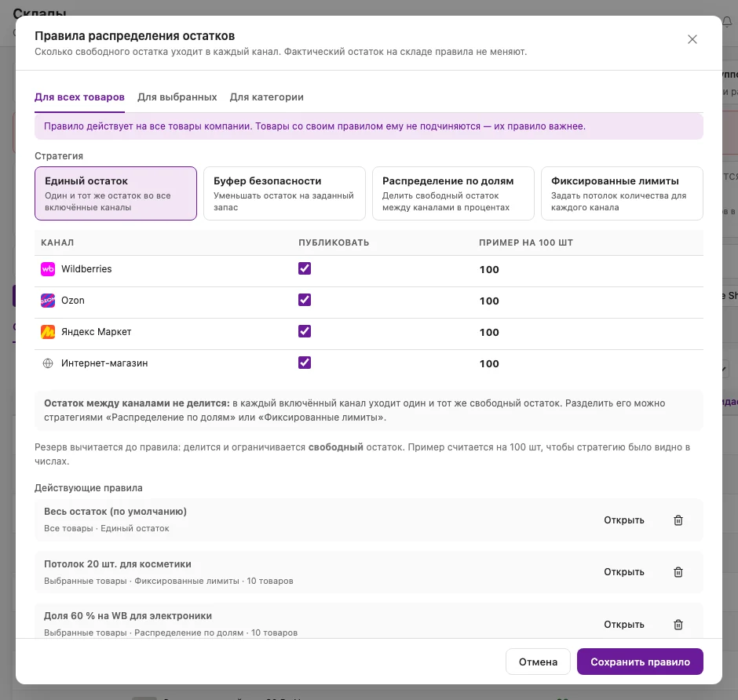Image resolution: width=738 pixels, height=700 pixels.
Task: Choose the «Фиксированные лимиты» strategy
Action: [x=622, y=193]
